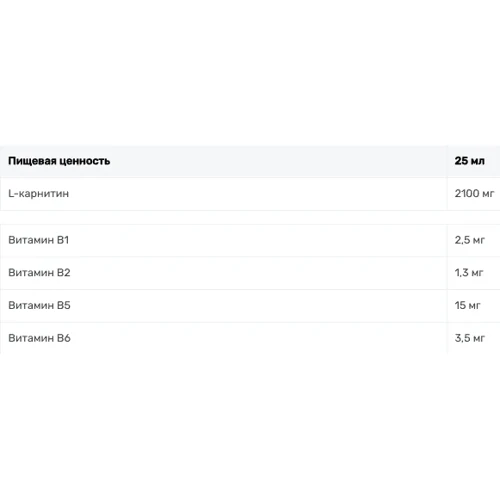The width and height of the screenshot is (500, 500).
Task: Select the '3,5 мг' value
Action: 469,338
